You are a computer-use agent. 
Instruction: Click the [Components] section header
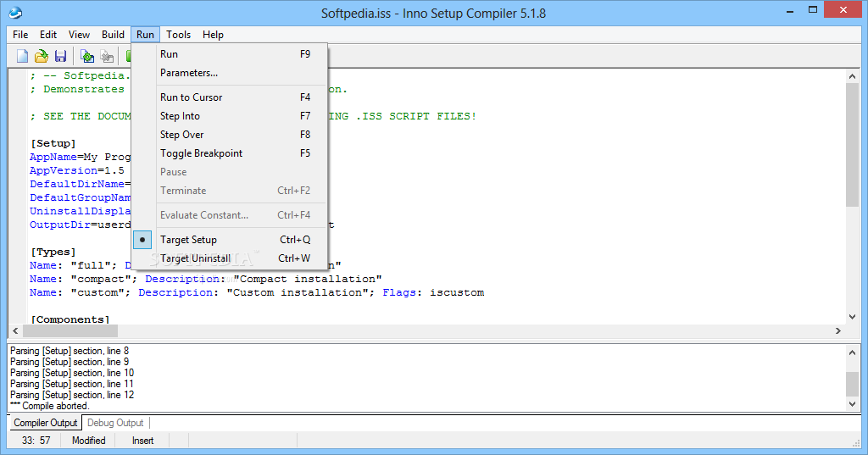(70, 319)
